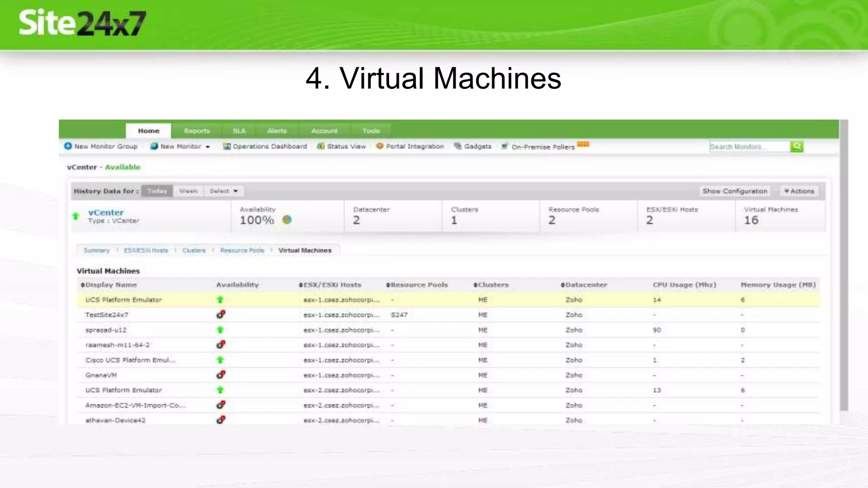Sort table by Resource Pools column
Image resolution: width=868 pixels, height=488 pixels.
[417, 285]
